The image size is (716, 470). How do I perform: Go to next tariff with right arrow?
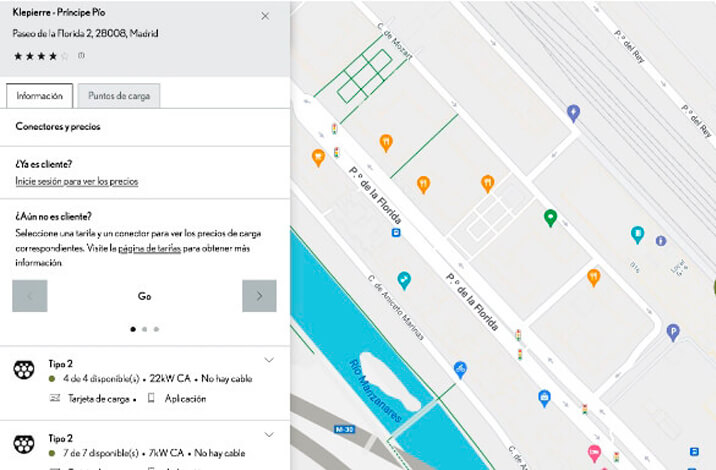259,296
